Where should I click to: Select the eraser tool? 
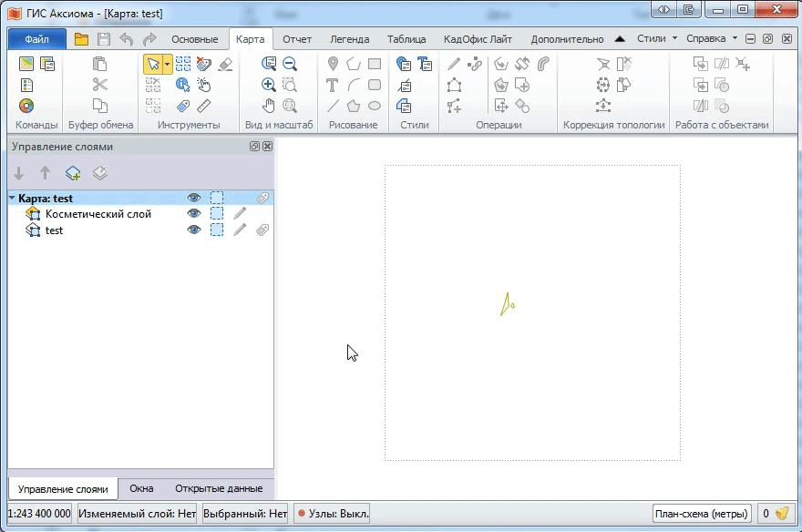(x=224, y=63)
